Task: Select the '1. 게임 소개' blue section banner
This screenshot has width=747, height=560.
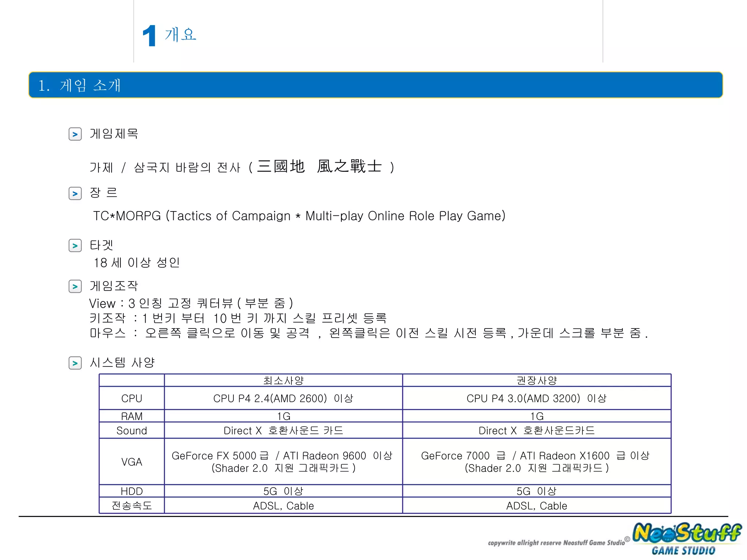Action: coord(376,85)
